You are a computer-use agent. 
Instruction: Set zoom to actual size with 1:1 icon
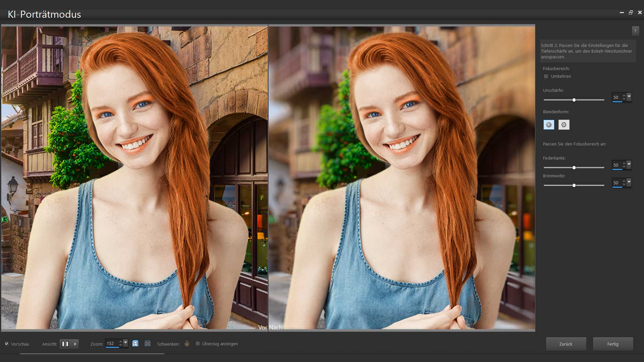pyautogui.click(x=135, y=343)
